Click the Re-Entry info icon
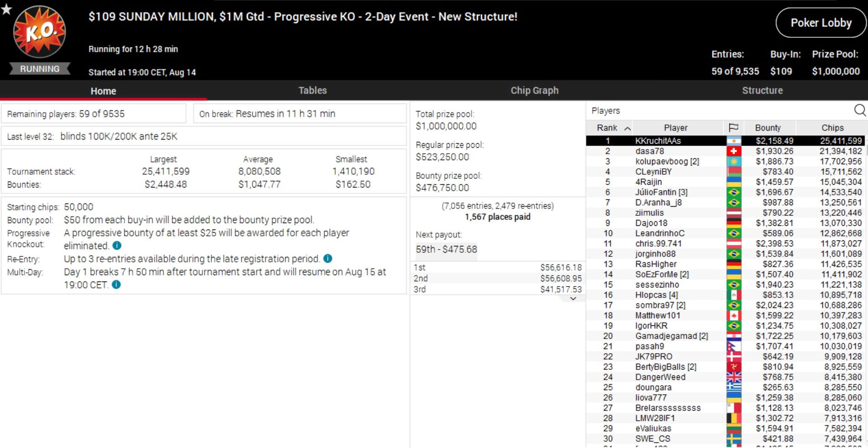The image size is (868, 448). (328, 259)
